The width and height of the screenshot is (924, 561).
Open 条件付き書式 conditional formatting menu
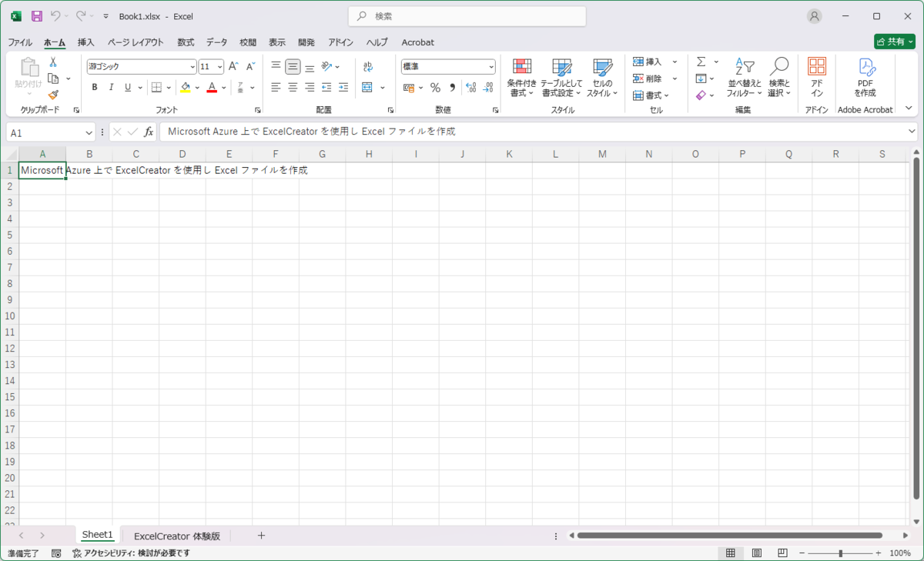click(x=521, y=77)
